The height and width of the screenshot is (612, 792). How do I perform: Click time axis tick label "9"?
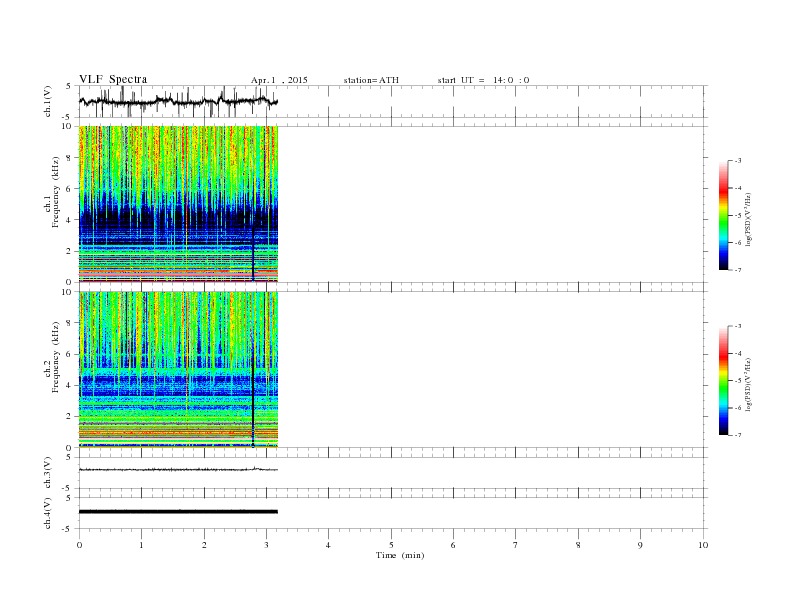coord(640,545)
